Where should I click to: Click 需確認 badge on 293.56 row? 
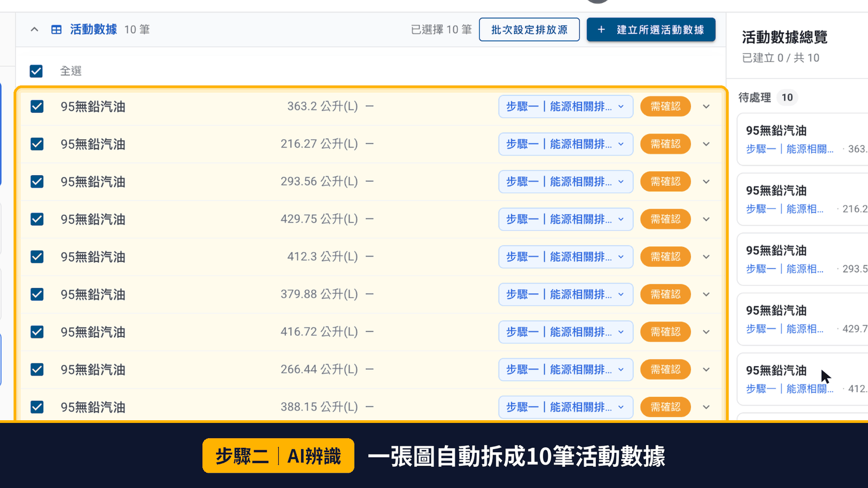(666, 181)
